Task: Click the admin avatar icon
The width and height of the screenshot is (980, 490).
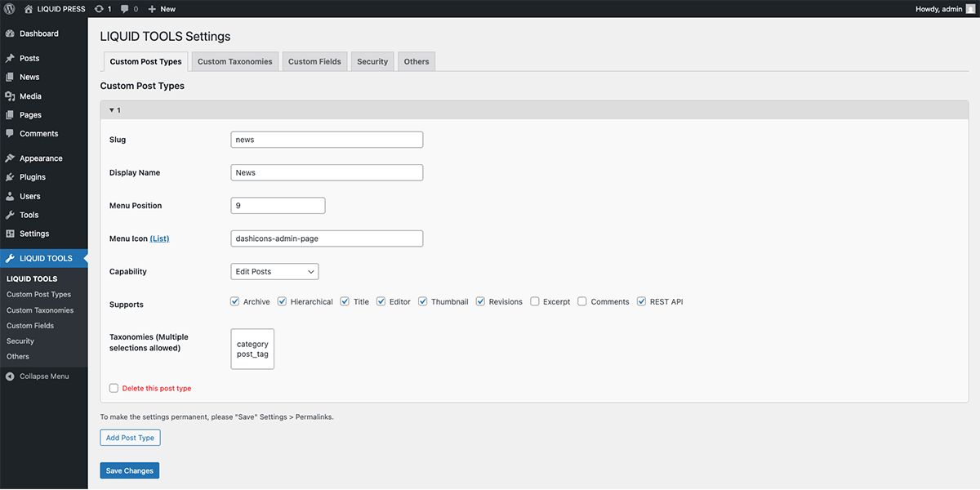Action: click(x=970, y=9)
